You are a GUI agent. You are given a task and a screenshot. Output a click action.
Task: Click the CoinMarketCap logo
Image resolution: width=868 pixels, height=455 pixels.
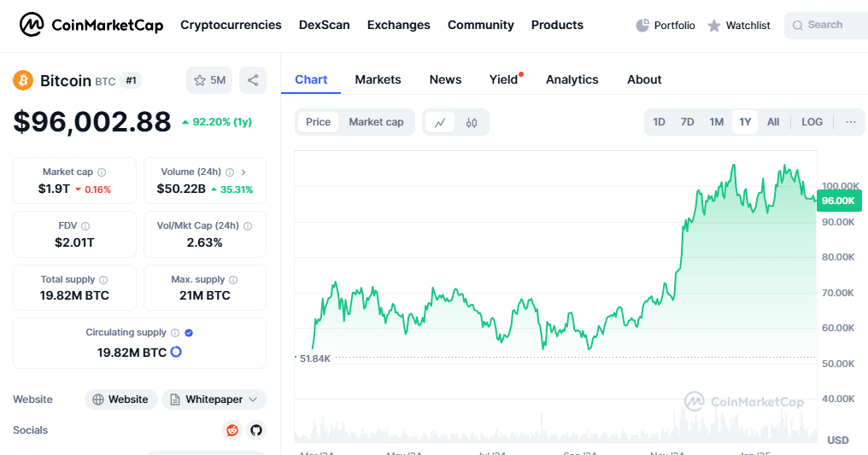point(91,25)
